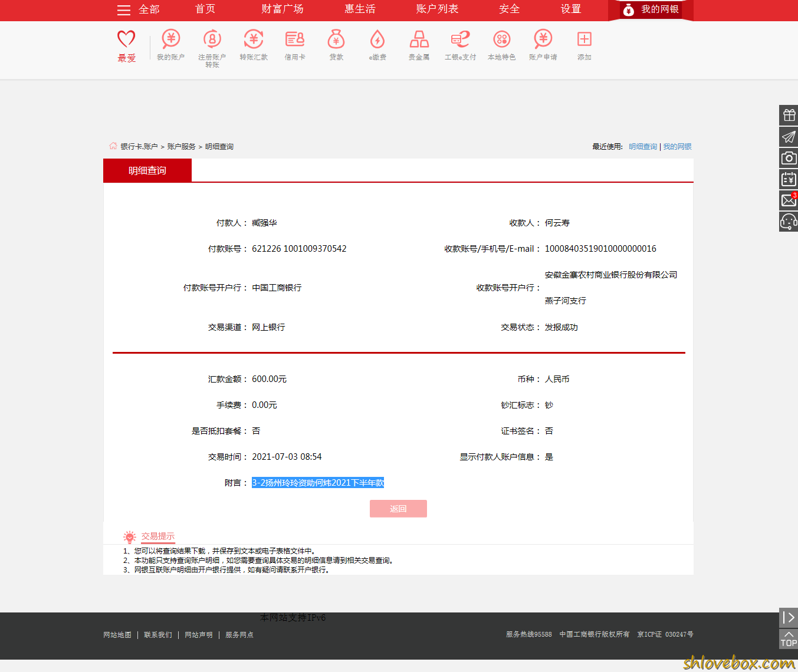Click the camera sidebar icon
Screen dimensions: 798x672
[x=789, y=158]
